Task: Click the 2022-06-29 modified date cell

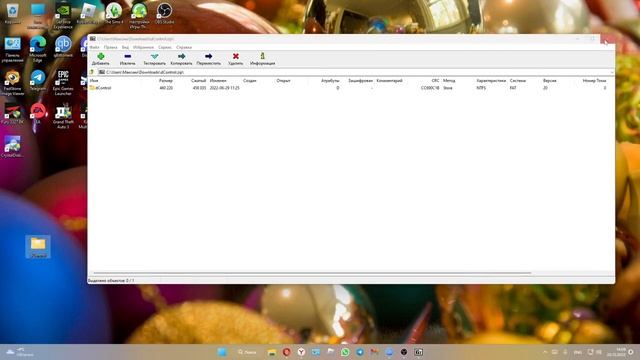Action: [x=224, y=88]
